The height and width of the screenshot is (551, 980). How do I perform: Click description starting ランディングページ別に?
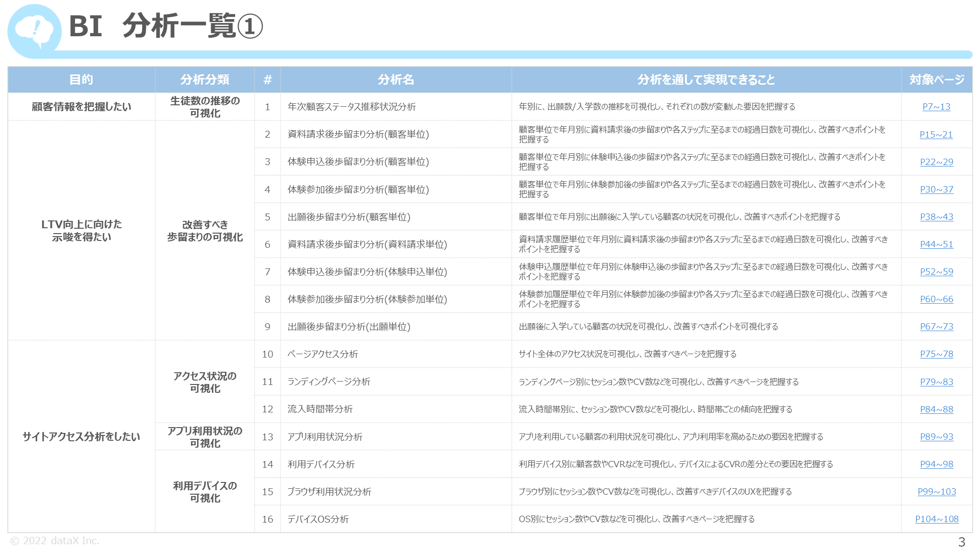(659, 382)
